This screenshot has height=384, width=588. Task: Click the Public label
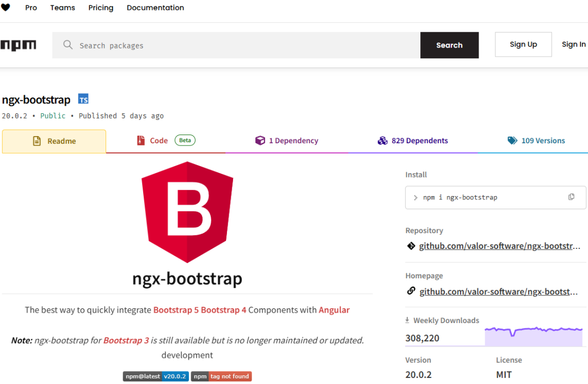(x=53, y=116)
